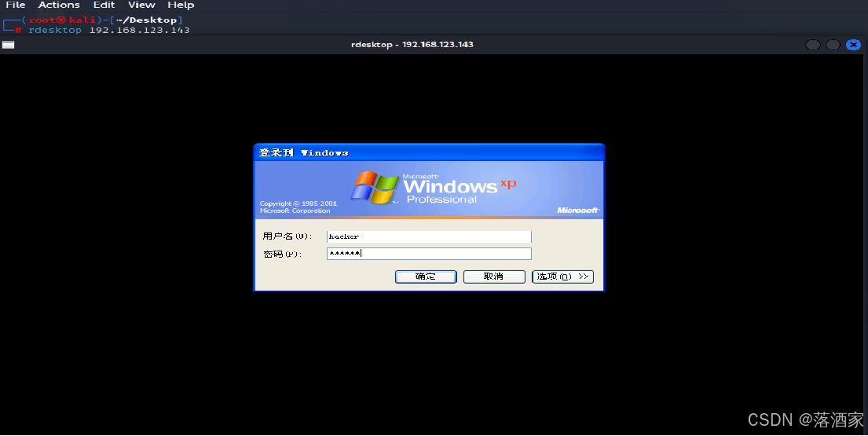The width and height of the screenshot is (868, 436).
Task: Click the username field containing hacker
Action: click(429, 236)
